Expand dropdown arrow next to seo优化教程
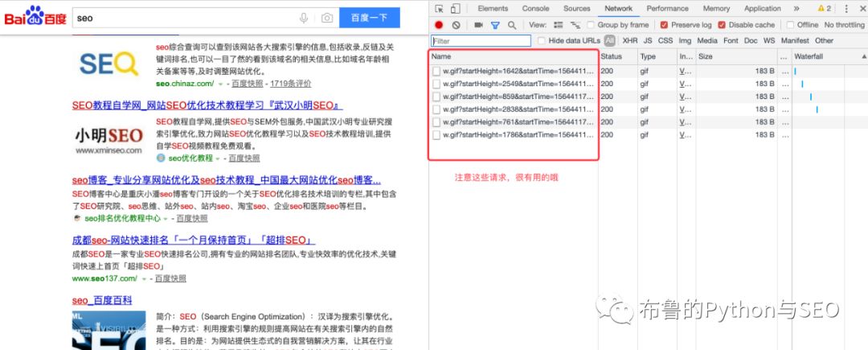 click(218, 159)
